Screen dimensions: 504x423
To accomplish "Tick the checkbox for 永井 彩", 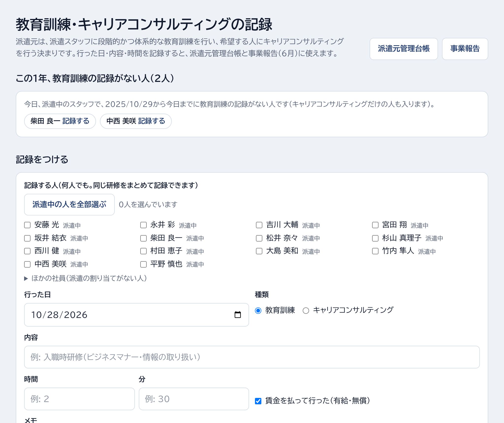I will (143, 225).
